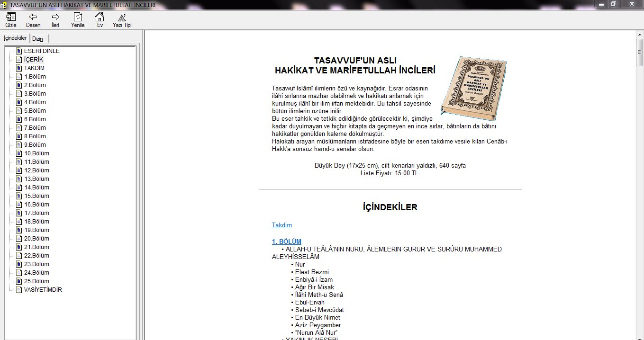Select the İçindekiler tab

pyautogui.click(x=15, y=38)
